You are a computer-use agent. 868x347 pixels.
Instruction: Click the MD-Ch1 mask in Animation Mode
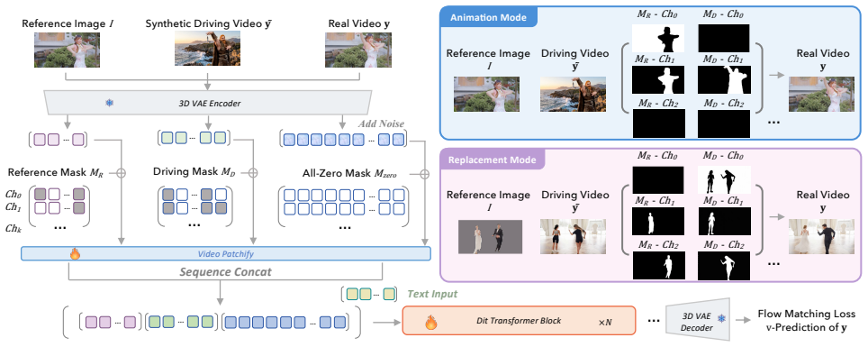724,80
